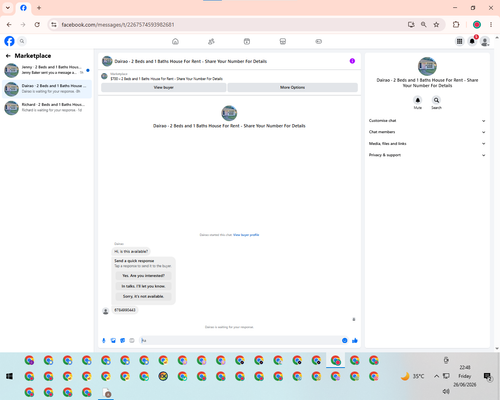The width and height of the screenshot is (500, 400).
Task: Open Chrome profile avatar
Action: tap(477, 25)
